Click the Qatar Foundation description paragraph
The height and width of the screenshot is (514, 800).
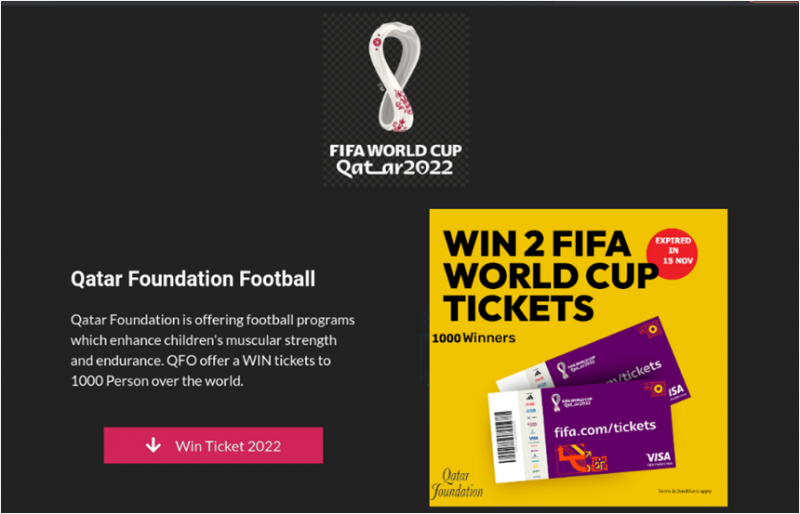213,351
